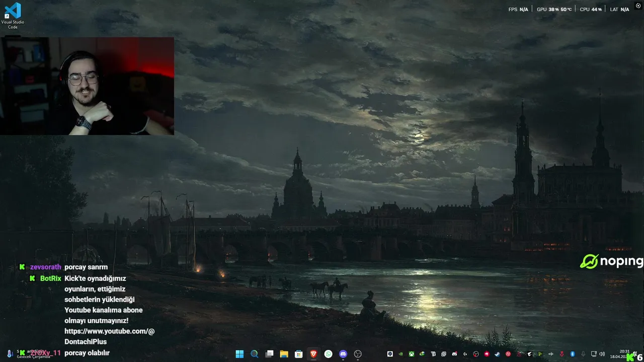Click the Steam tray icon
The width and height of the screenshot is (644, 362).
[x=497, y=354]
